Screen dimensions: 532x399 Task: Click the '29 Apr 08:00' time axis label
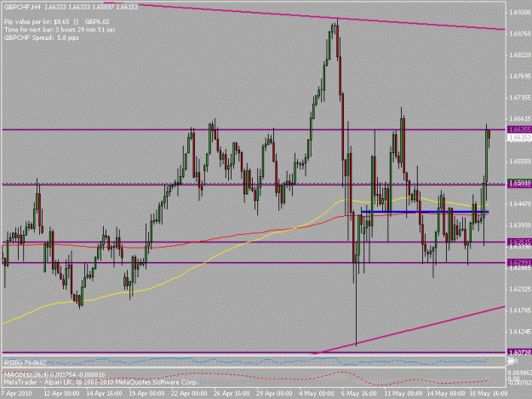(274, 394)
